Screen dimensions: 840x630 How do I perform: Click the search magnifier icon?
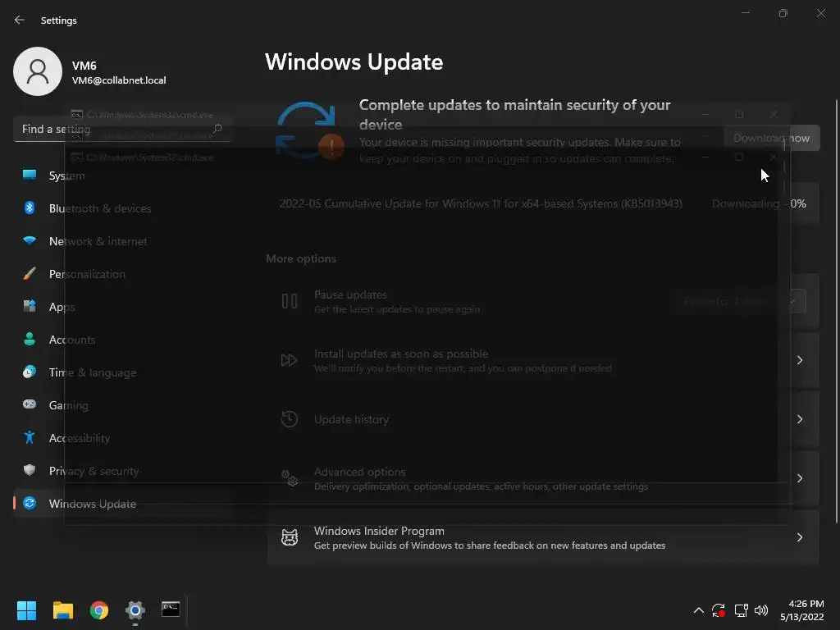pos(217,129)
